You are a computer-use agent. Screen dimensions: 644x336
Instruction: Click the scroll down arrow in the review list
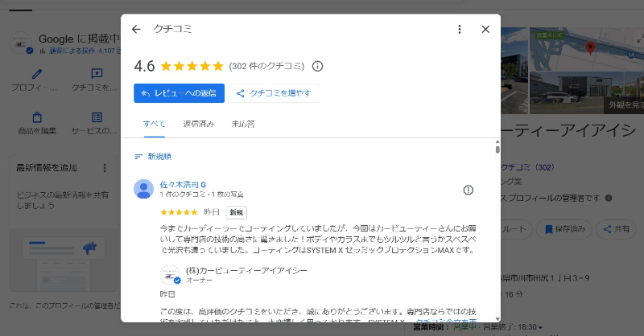[x=497, y=319]
